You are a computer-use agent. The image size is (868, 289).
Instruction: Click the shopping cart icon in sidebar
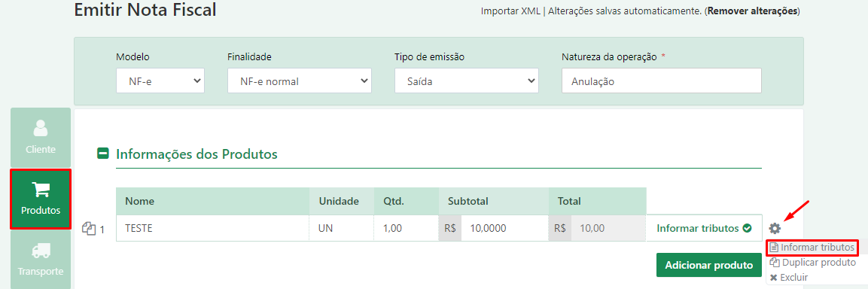[41, 190]
